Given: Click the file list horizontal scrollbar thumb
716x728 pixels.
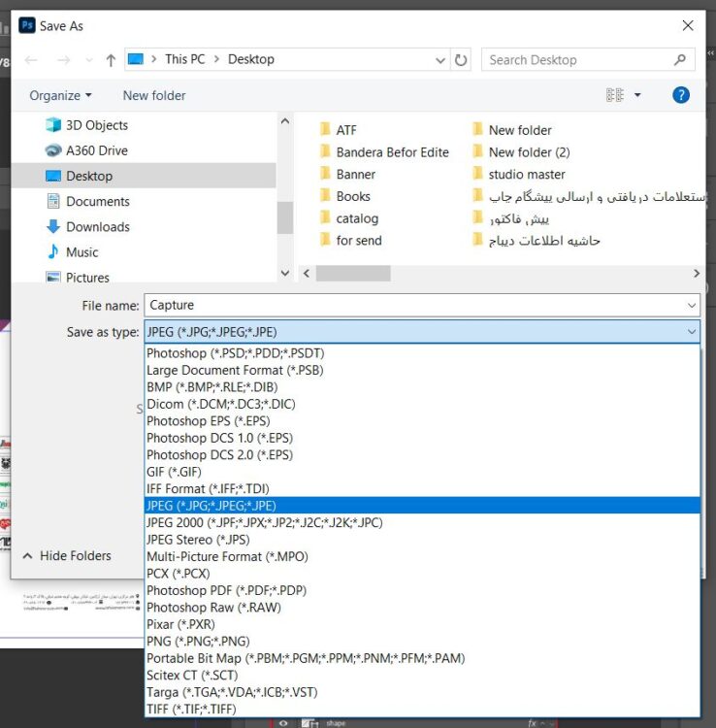Looking at the screenshot, I should pyautogui.click(x=353, y=274).
